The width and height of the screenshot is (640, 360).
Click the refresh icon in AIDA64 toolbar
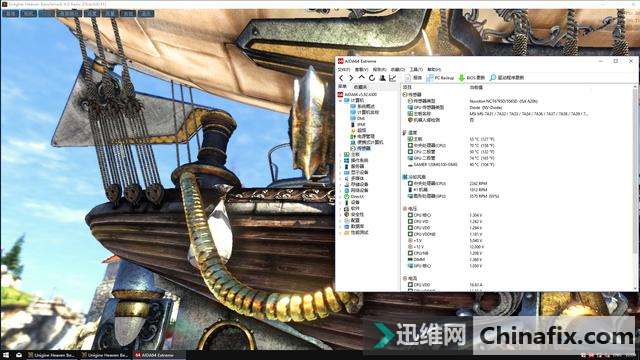point(372,78)
